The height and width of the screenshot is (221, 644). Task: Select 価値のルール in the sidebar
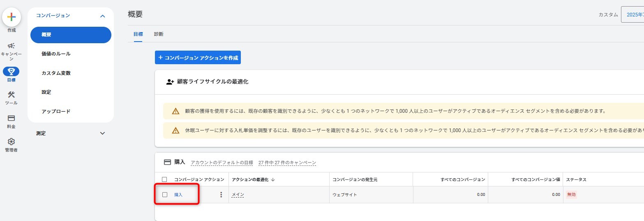(56, 54)
